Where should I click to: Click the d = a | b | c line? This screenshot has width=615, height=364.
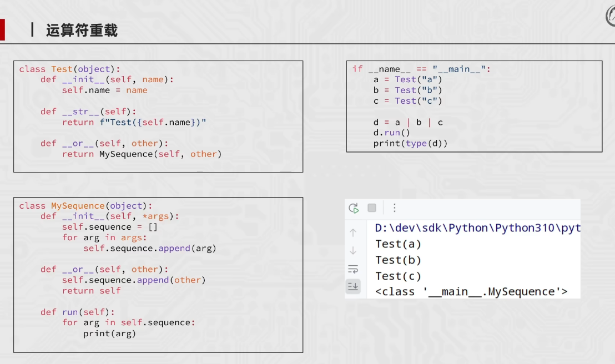408,123
